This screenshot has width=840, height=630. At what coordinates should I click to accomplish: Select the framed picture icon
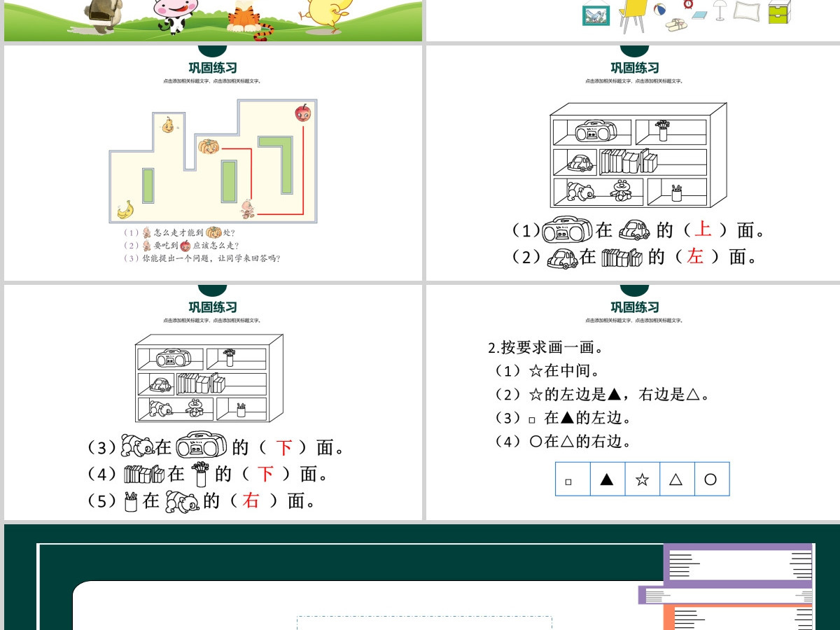pos(596,15)
